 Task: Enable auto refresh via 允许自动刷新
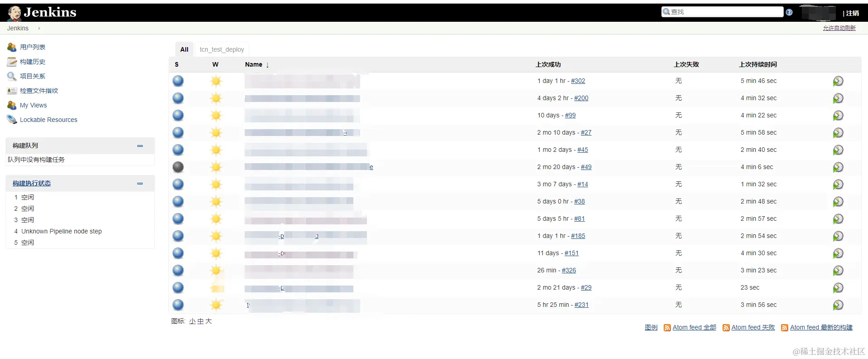pos(839,28)
